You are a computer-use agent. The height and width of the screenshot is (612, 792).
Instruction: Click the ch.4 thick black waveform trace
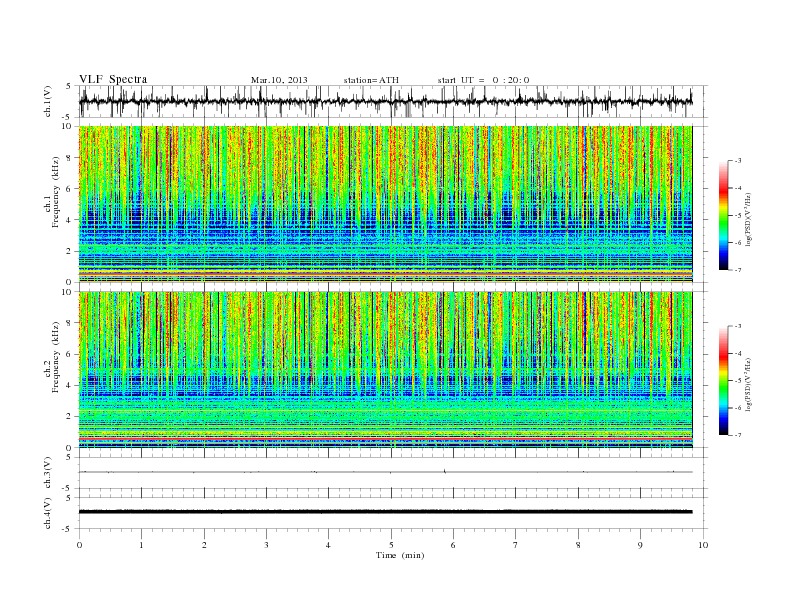point(386,512)
